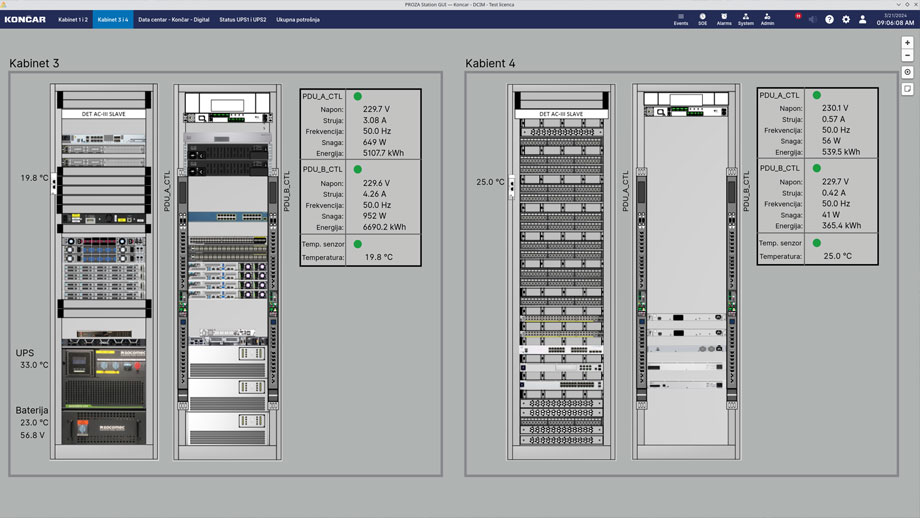Click Kabient 4 Temp. senzor green indicator

pos(817,243)
